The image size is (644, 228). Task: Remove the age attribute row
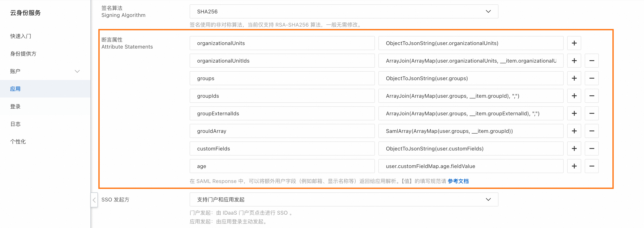(592, 166)
